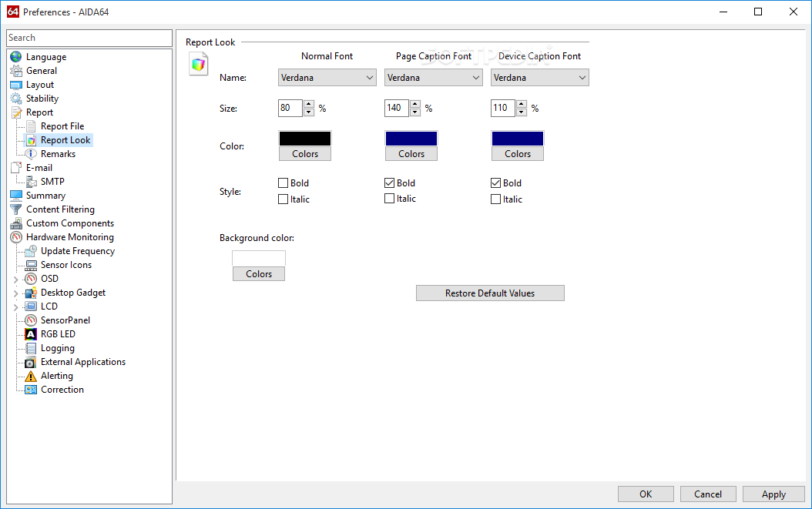Click the Summary monitor icon
The height and width of the screenshot is (509, 812).
[16, 196]
